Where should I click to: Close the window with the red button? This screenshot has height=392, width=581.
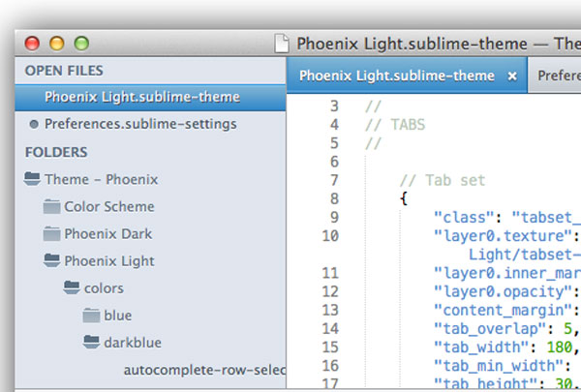coord(32,44)
